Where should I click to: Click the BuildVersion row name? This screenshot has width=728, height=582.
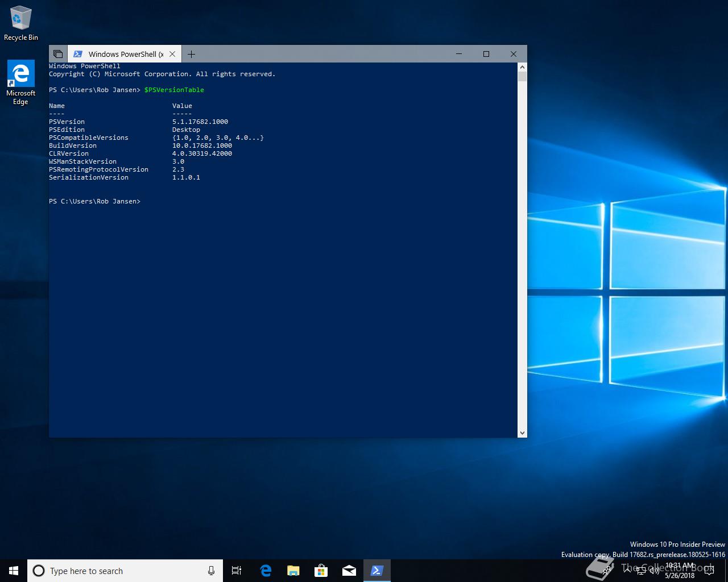73,145
